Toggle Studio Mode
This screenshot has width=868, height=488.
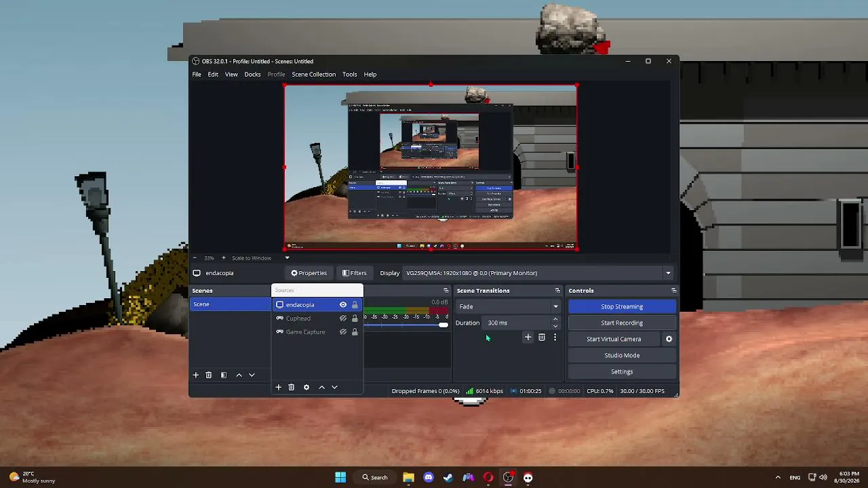622,355
